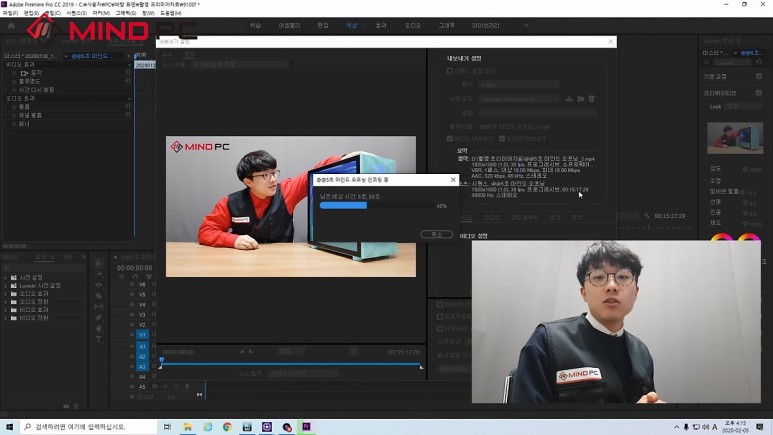
Task: Switch to the 그래픽 workspace tab
Action: 446,25
